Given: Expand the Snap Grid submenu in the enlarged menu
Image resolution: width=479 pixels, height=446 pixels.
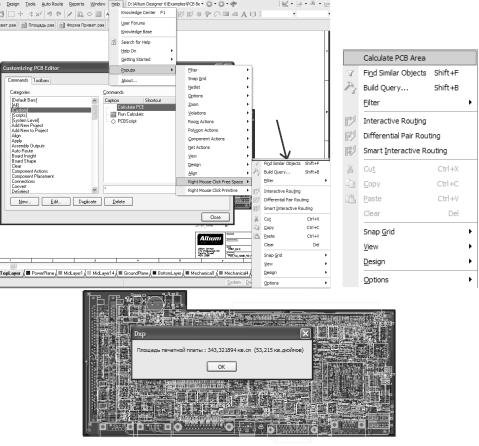Looking at the screenshot, I should point(470,231).
